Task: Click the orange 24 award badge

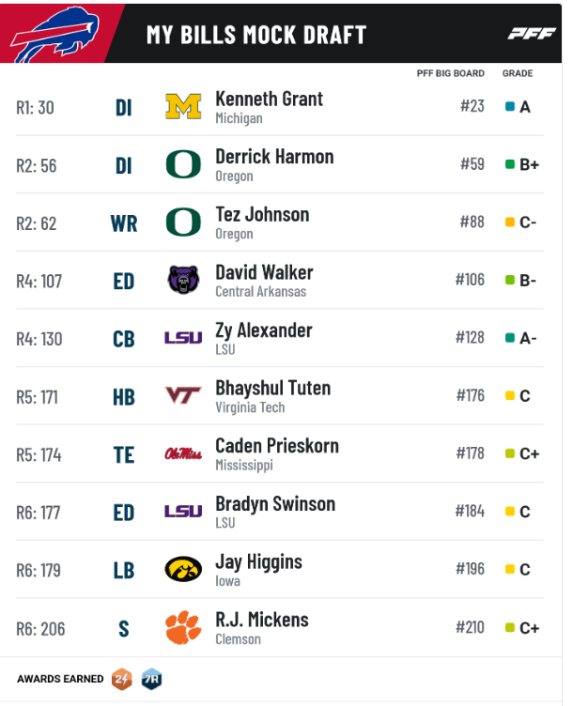Action: pyautogui.click(x=122, y=679)
